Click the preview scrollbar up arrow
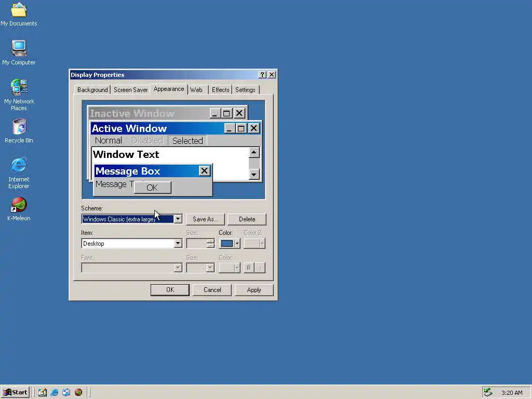 point(254,153)
